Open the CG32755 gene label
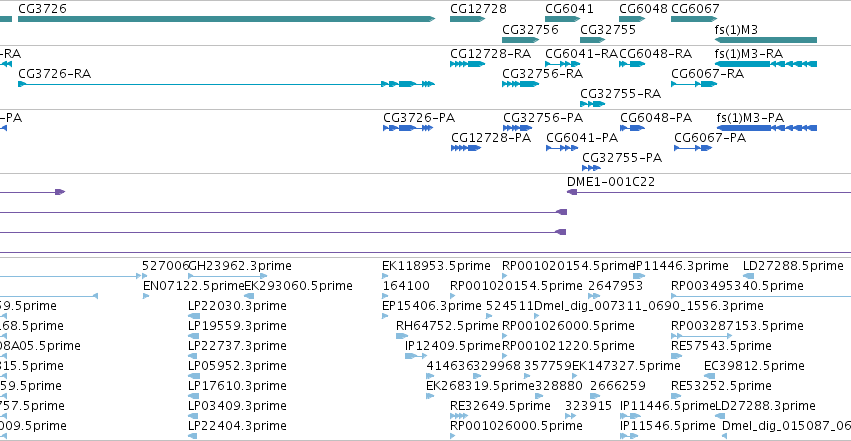 click(x=608, y=29)
